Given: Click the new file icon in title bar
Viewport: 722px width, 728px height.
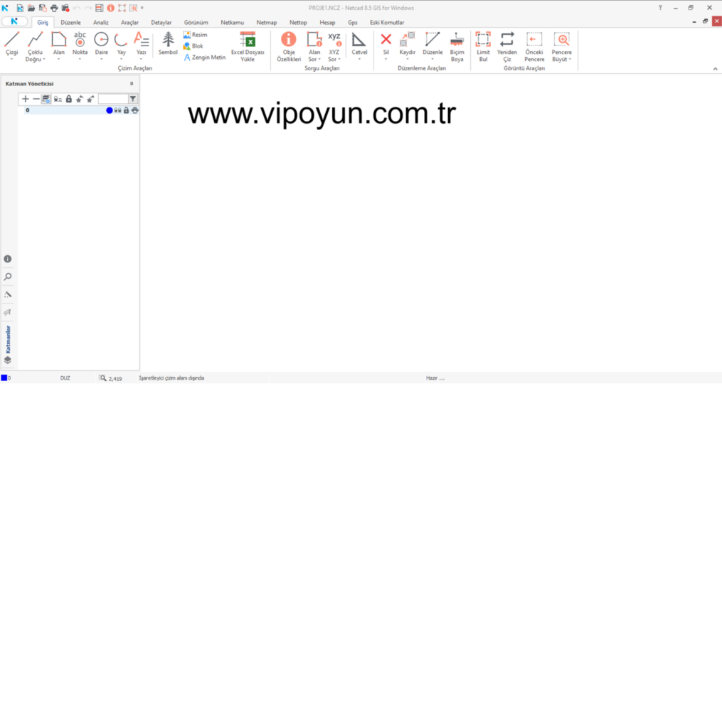Looking at the screenshot, I should click(x=20, y=8).
